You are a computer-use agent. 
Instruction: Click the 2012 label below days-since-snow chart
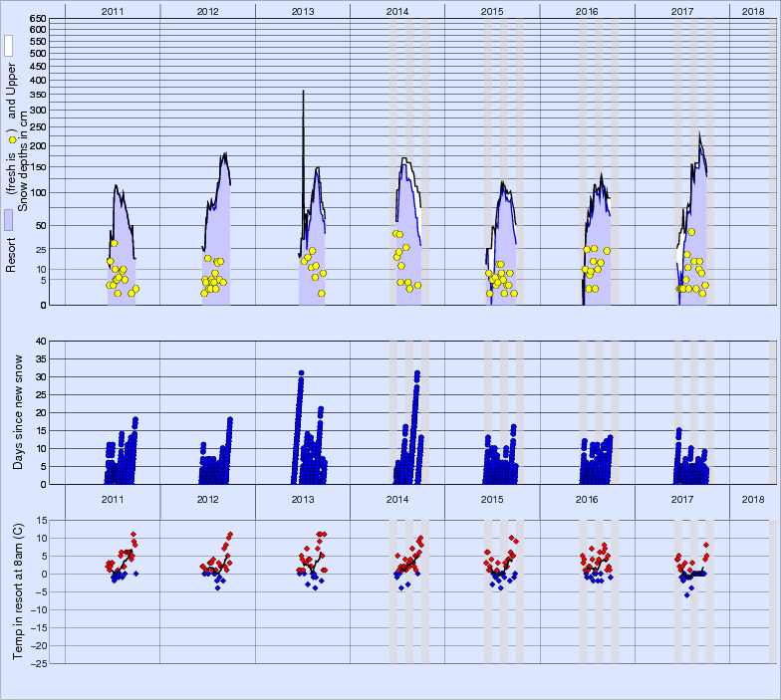coord(207,500)
